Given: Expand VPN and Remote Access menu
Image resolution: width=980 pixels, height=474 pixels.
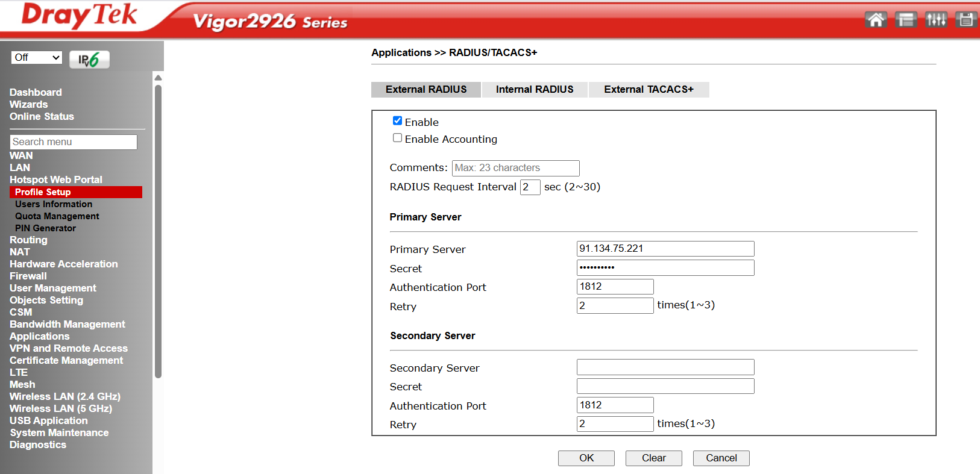Looking at the screenshot, I should point(69,348).
